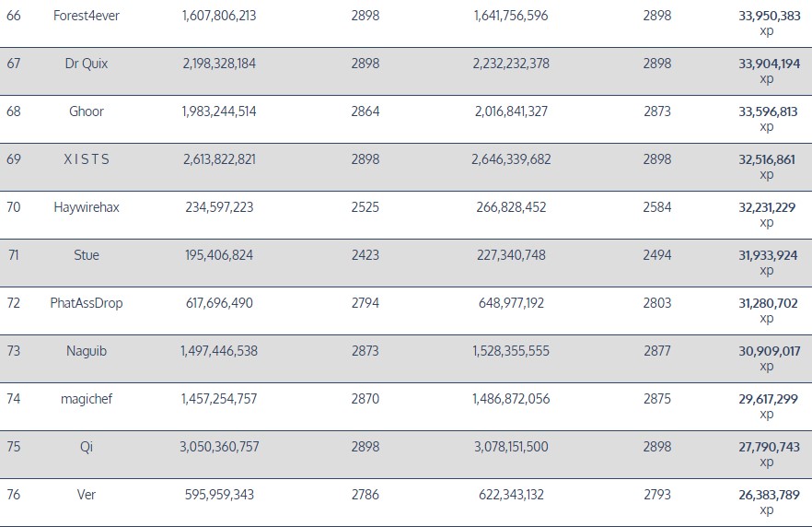
Task: Click the 26,383,789 xp gain for Ver
Action: tap(768, 495)
